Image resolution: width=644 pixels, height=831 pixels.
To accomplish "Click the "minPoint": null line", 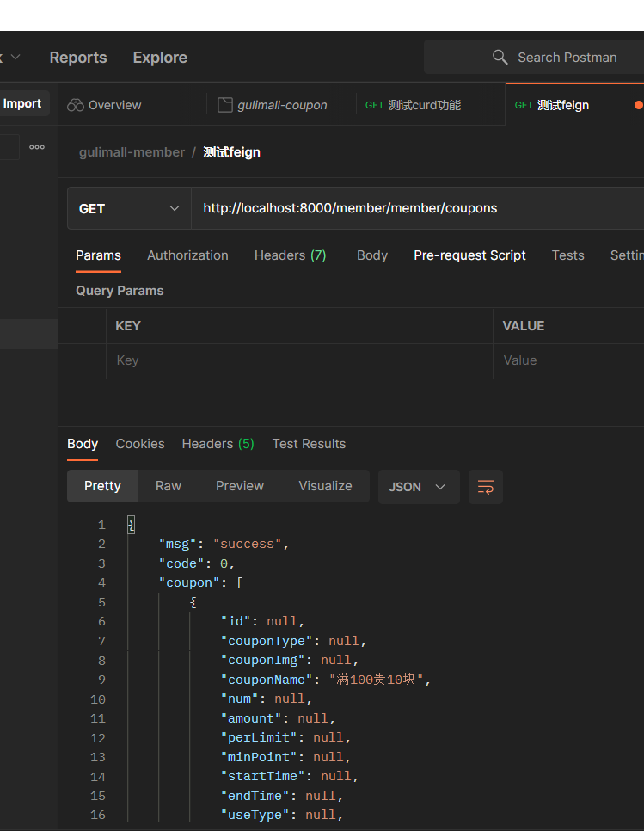I will pos(285,757).
